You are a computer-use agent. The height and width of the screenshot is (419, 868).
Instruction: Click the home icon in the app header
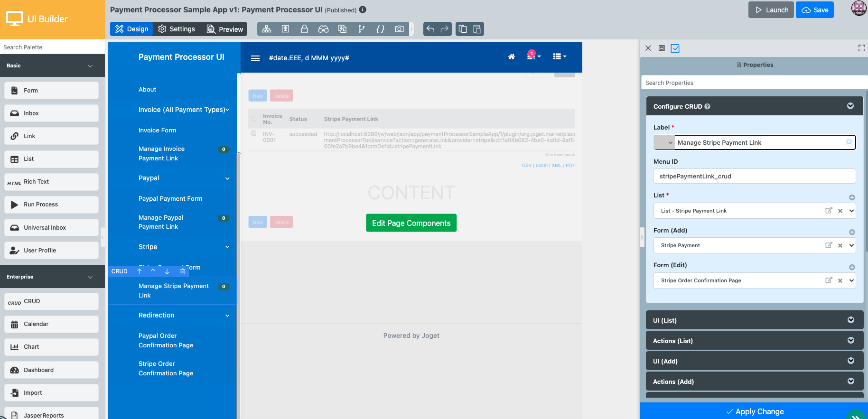(x=512, y=57)
